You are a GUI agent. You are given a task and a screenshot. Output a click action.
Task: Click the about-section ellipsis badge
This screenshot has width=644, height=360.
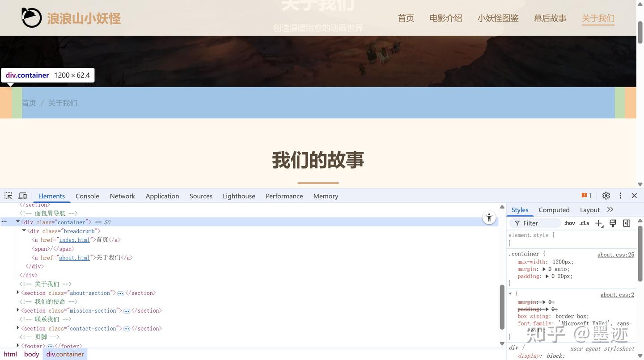tap(121, 293)
